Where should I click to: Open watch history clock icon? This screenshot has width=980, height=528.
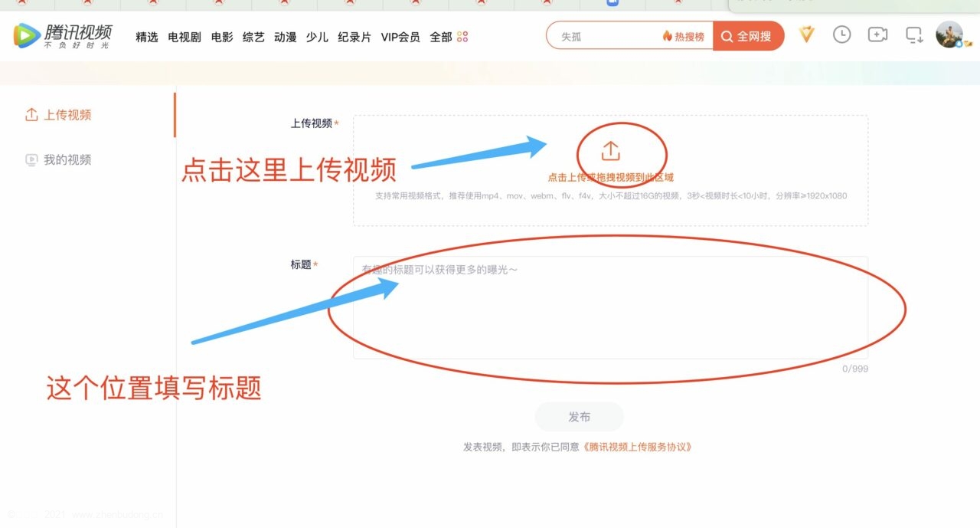pyautogui.click(x=841, y=34)
